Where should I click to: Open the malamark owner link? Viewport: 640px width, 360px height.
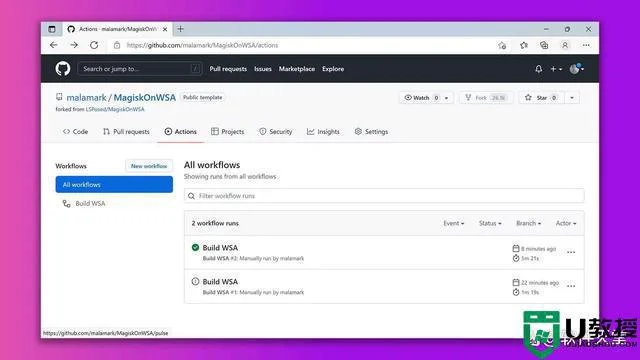(86, 98)
